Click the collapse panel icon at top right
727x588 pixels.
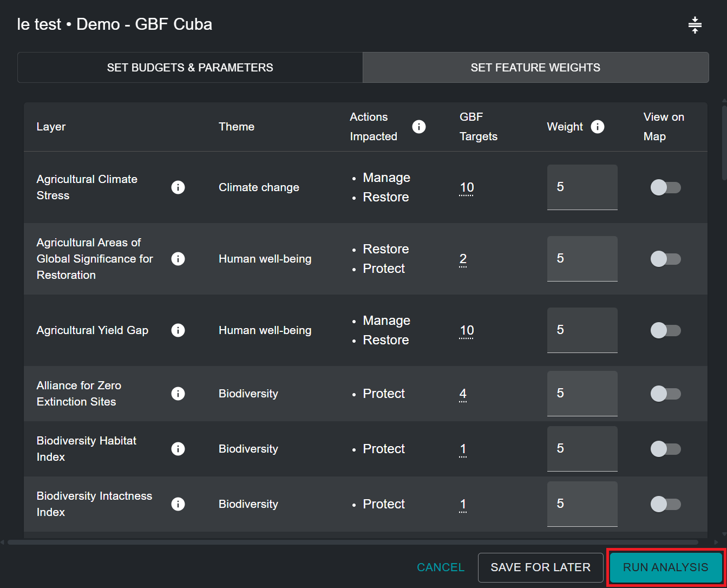point(695,25)
